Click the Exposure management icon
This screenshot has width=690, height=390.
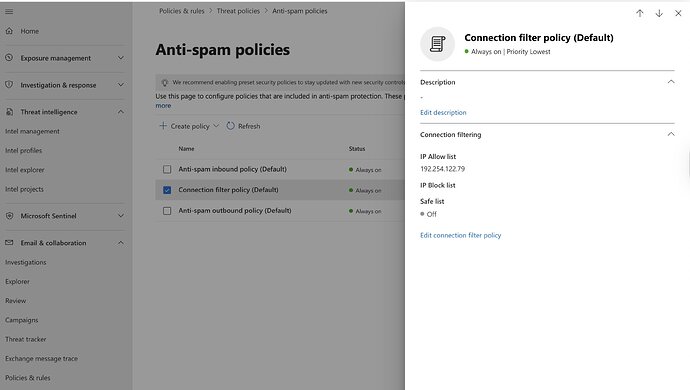coord(9,58)
